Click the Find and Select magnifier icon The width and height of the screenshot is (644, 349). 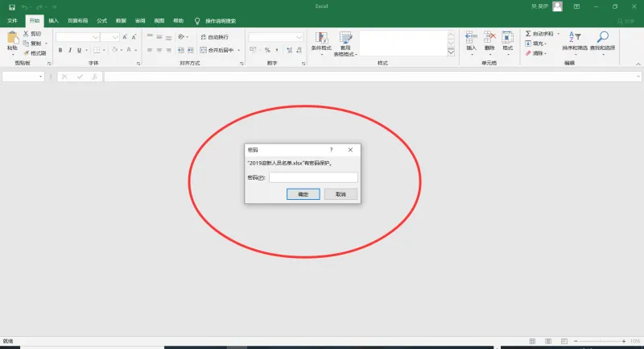[x=602, y=37]
